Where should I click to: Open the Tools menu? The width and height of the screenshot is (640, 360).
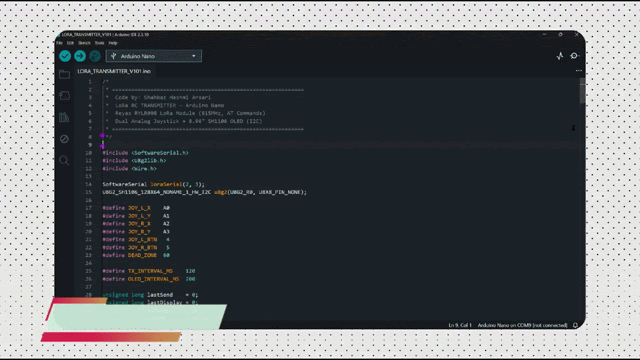99,43
